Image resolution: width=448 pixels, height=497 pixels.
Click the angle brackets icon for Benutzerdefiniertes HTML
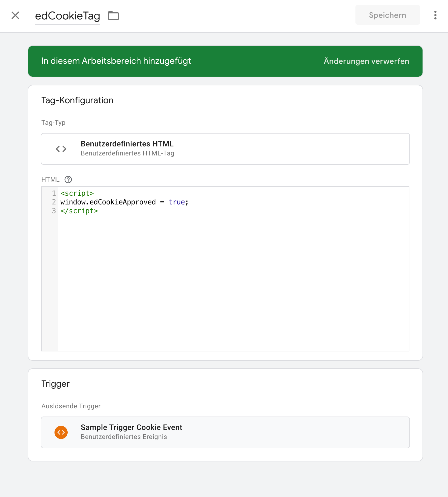(61, 149)
